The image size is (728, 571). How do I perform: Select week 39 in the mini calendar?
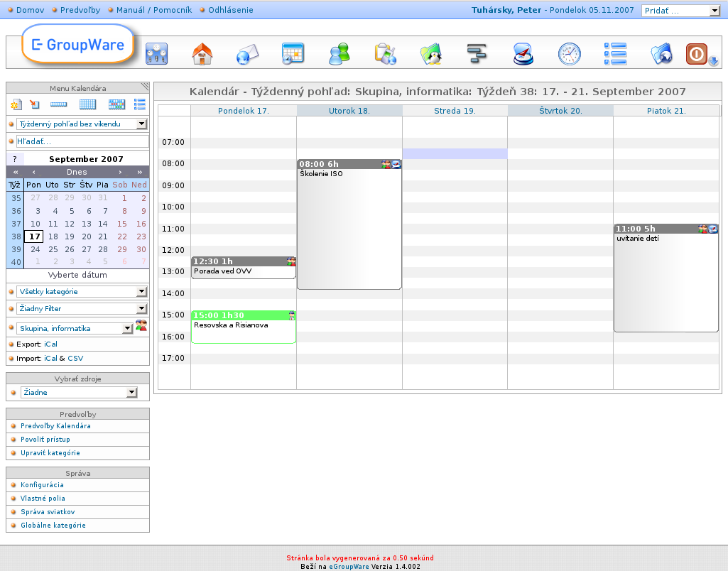click(x=16, y=249)
